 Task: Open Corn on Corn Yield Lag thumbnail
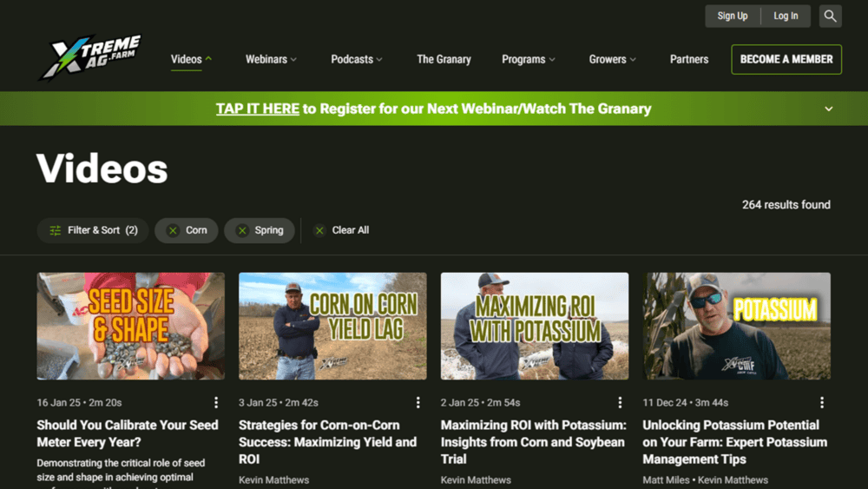[332, 326]
